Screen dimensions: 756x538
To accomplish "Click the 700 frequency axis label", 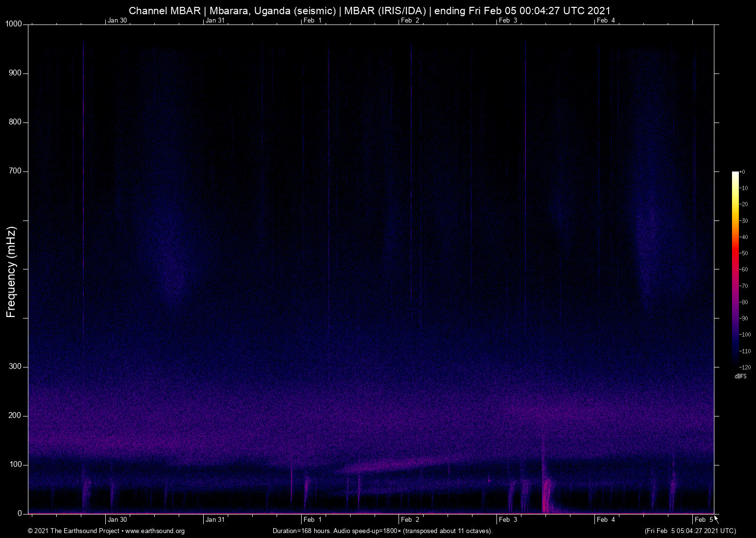I will click(x=15, y=171).
